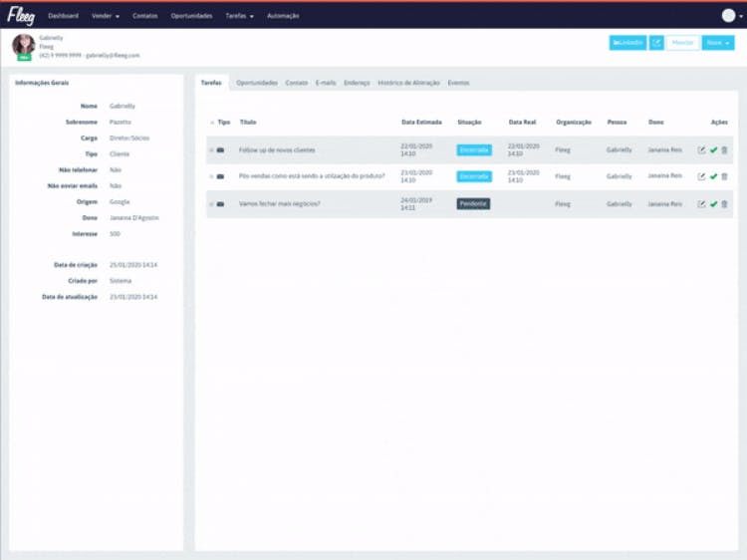Open 'Vamos fechar mais negócios?' task title
This screenshot has width=747, height=560.
click(x=279, y=204)
